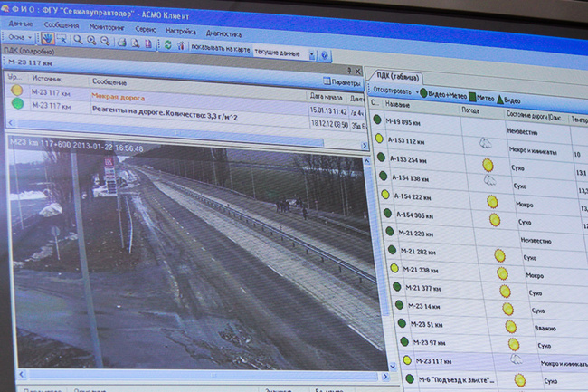
Task: Open help with blue question icon
Action: pyautogui.click(x=325, y=56)
